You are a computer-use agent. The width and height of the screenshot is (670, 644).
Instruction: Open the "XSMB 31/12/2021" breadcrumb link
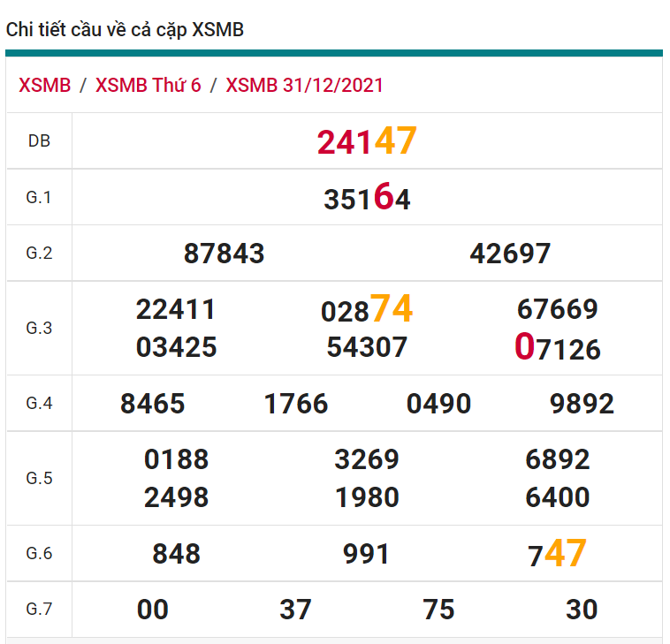304,86
